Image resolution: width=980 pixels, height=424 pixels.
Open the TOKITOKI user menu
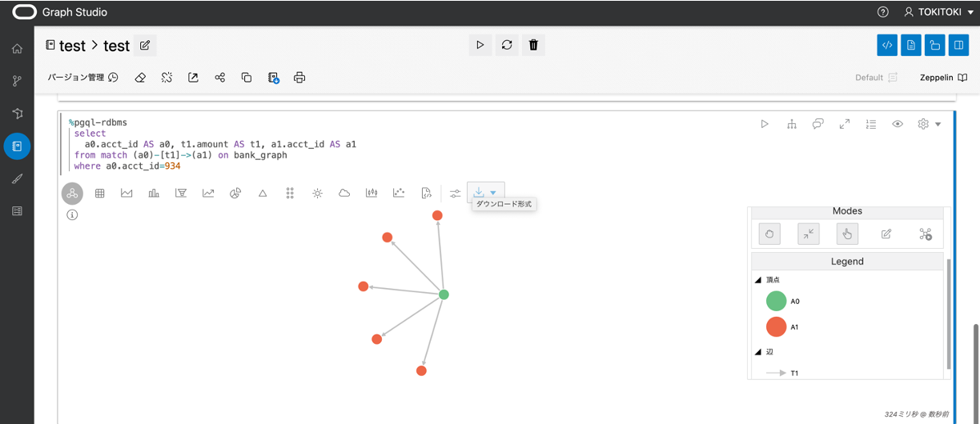[x=938, y=12]
